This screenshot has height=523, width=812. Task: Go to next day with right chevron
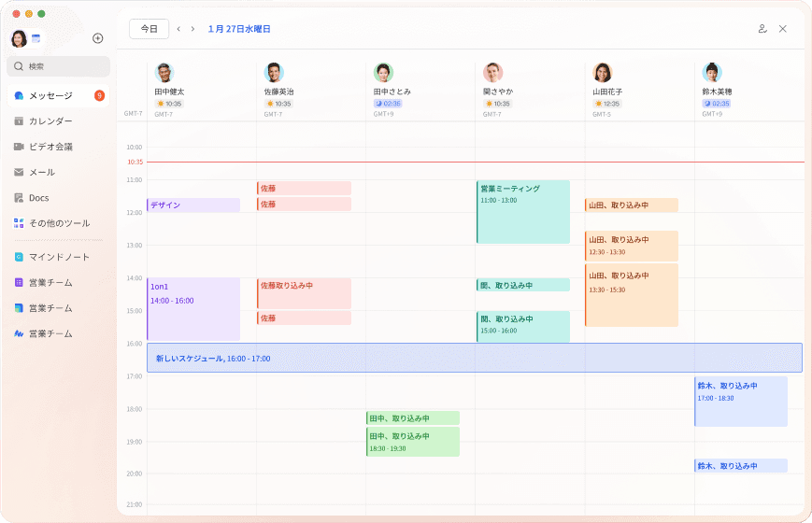coord(192,29)
